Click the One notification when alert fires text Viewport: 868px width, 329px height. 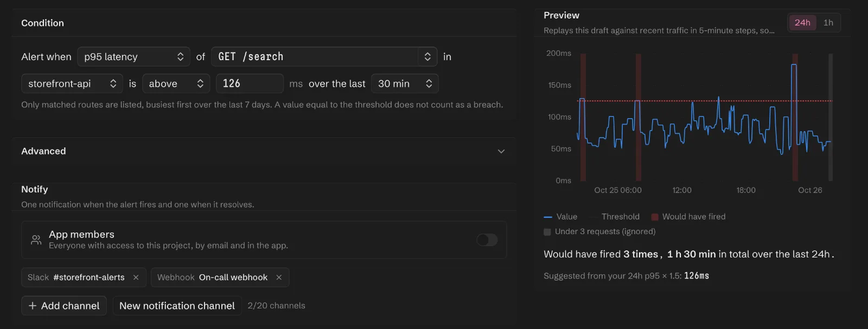point(137,204)
